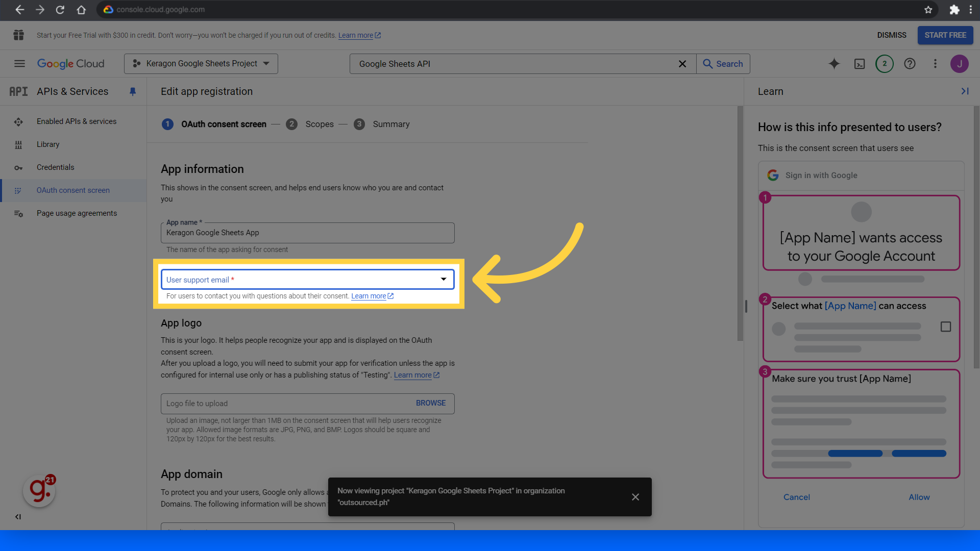This screenshot has width=980, height=551.
Task: Open Enabled APIs & services
Action: click(x=73, y=121)
